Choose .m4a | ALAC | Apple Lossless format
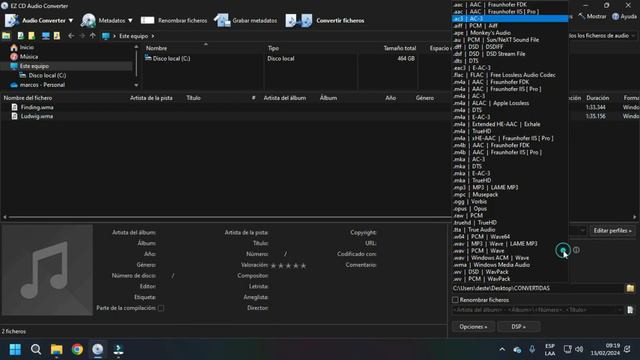The width and height of the screenshot is (640, 360). pyautogui.click(x=510, y=103)
